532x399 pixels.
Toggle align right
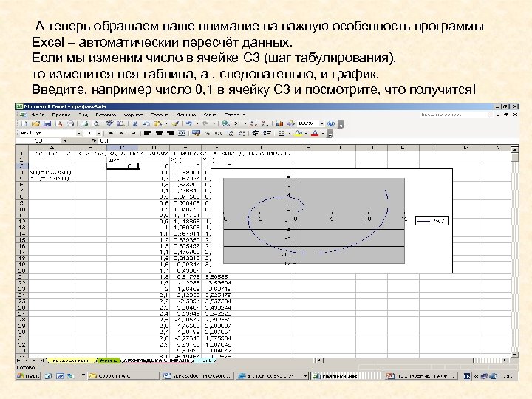coord(170,133)
